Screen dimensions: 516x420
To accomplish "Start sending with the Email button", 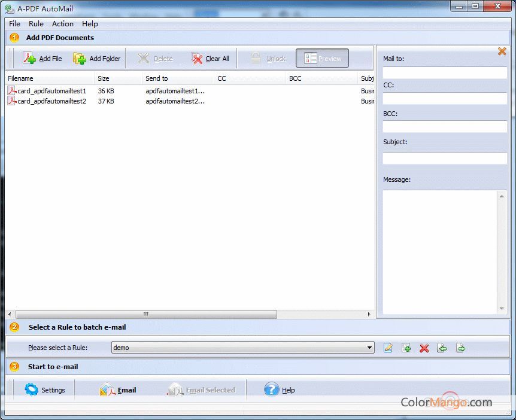I will pos(118,390).
